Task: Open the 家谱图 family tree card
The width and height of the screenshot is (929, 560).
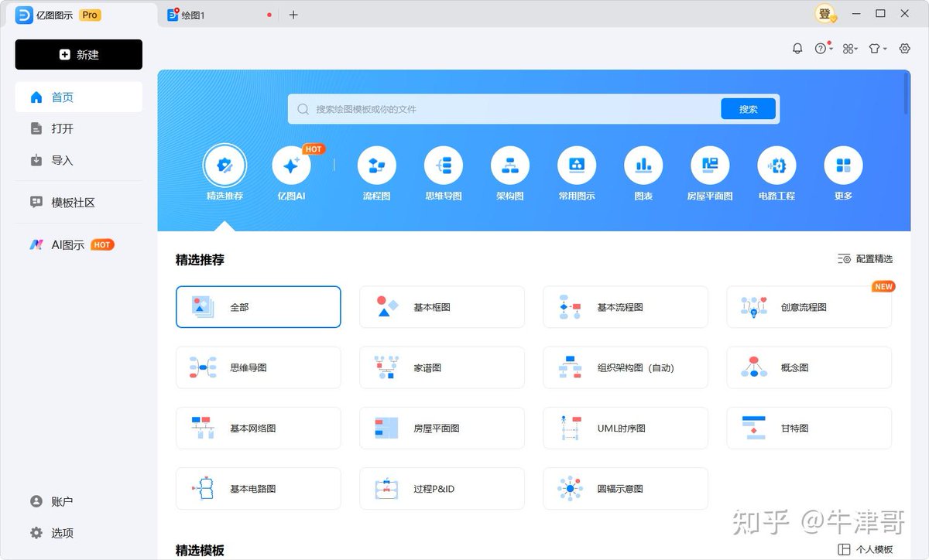Action: click(x=442, y=367)
